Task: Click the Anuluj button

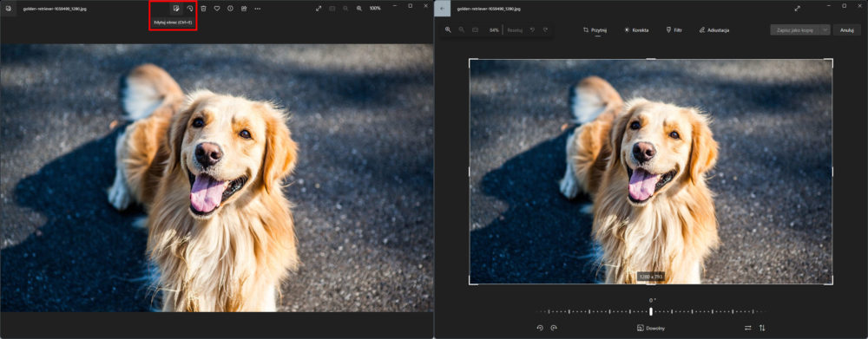Action: (846, 30)
